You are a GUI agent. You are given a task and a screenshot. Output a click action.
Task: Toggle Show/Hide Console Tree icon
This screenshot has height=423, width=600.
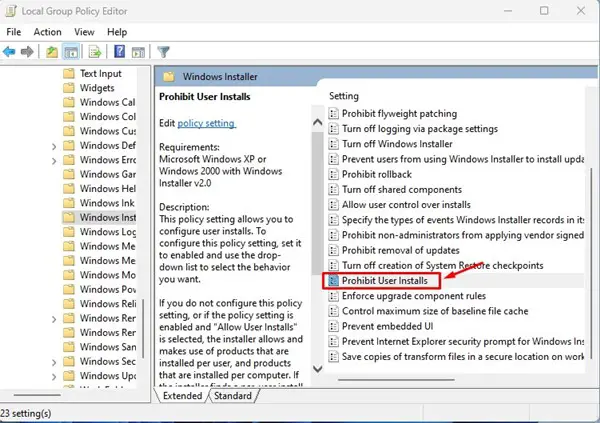click(71, 52)
